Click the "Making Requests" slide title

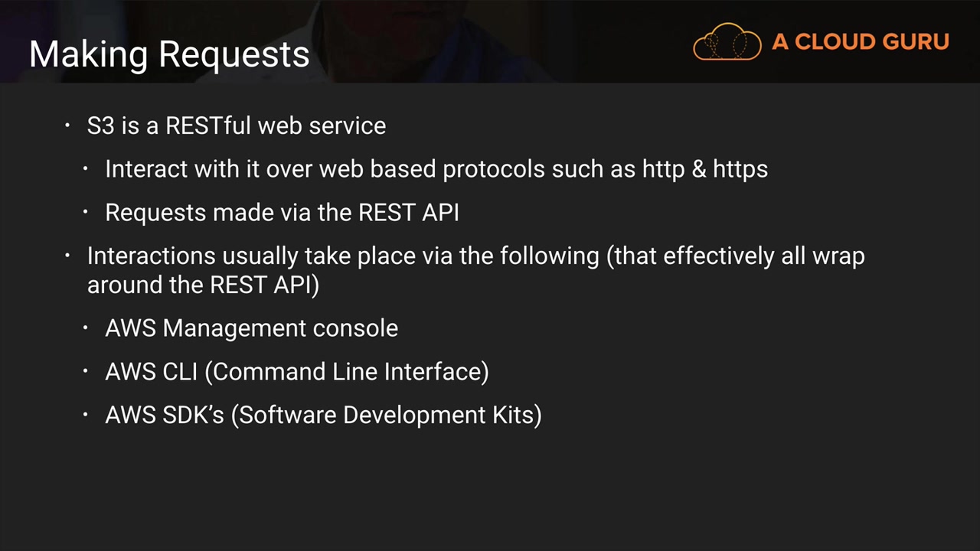tap(169, 54)
